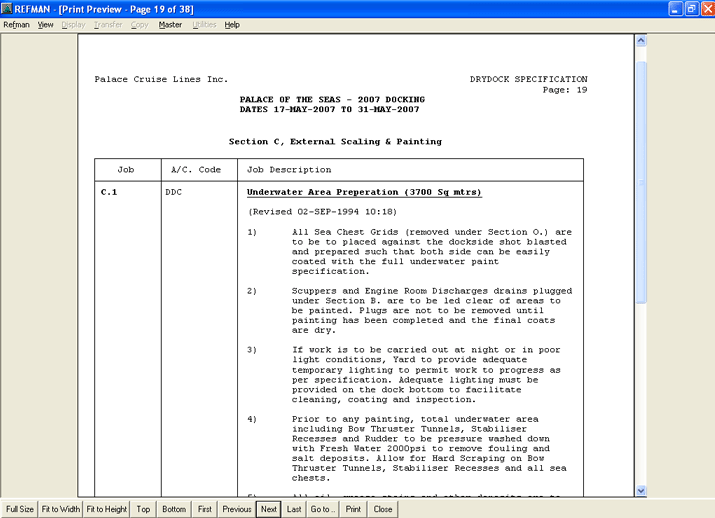This screenshot has width=715, height=518.
Task: Open the Go to page dialog
Action: [x=322, y=509]
